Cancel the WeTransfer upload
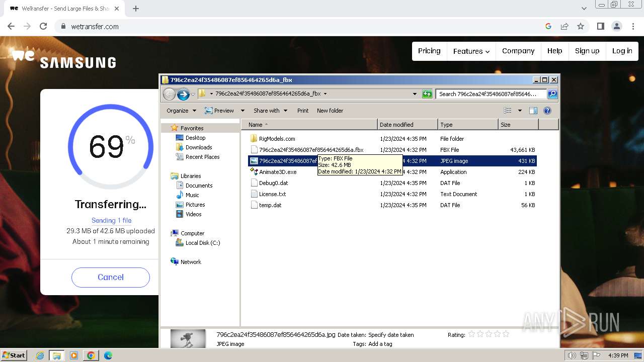Screen dimensions: 644x362 (111, 277)
